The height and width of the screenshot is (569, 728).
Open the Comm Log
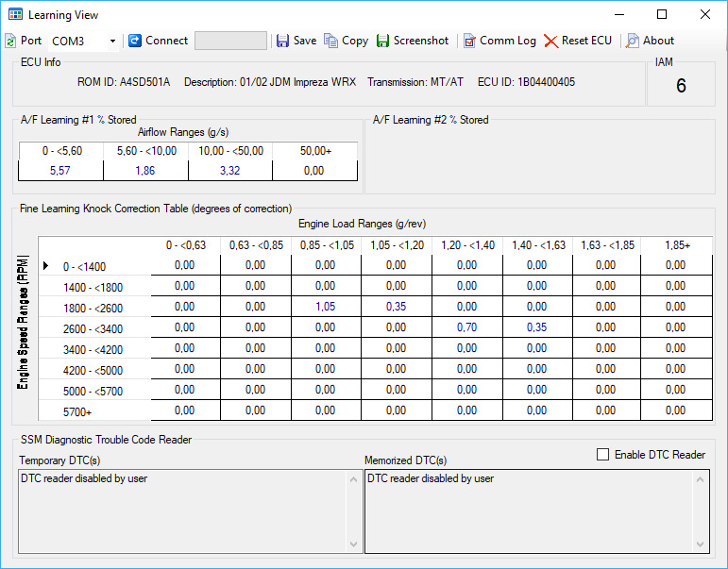[x=507, y=41]
